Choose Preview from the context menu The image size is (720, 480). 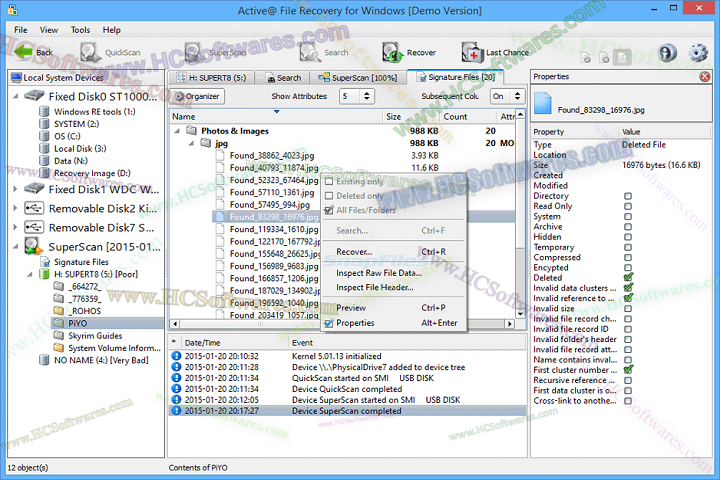coord(351,308)
